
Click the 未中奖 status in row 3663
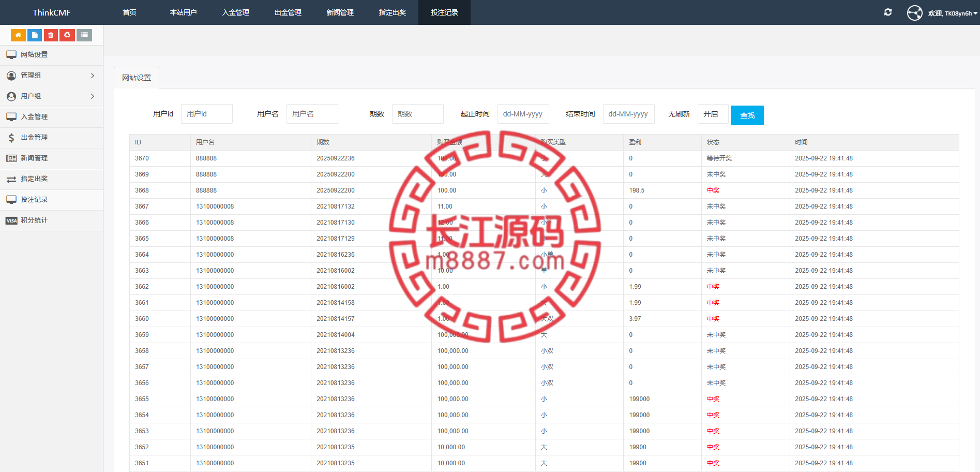click(x=716, y=271)
